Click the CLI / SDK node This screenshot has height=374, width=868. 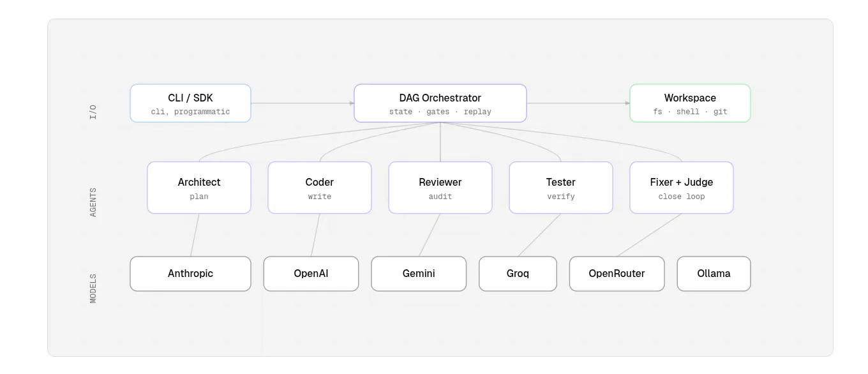tap(190, 103)
